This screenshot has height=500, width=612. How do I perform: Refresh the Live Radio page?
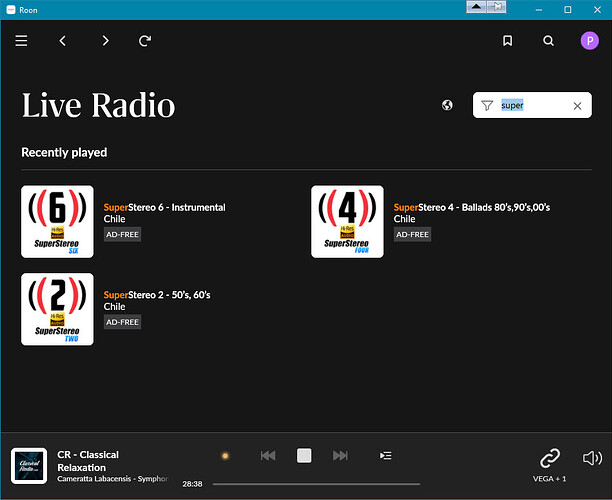click(146, 41)
